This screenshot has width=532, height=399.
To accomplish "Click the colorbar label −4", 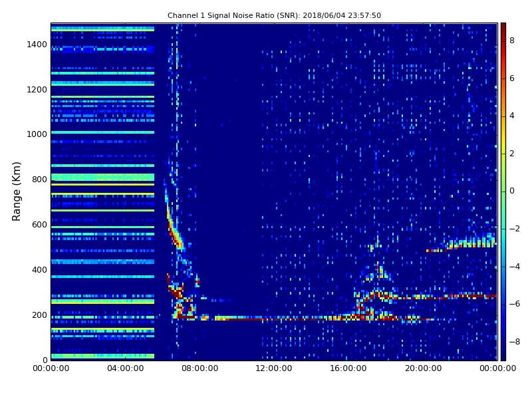I will pyautogui.click(x=515, y=267).
